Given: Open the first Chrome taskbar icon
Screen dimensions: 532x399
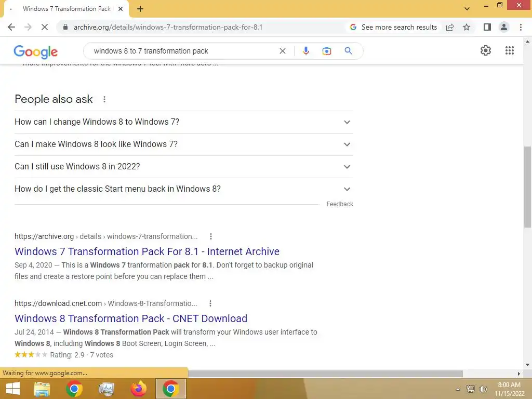Looking at the screenshot, I should (x=74, y=389).
